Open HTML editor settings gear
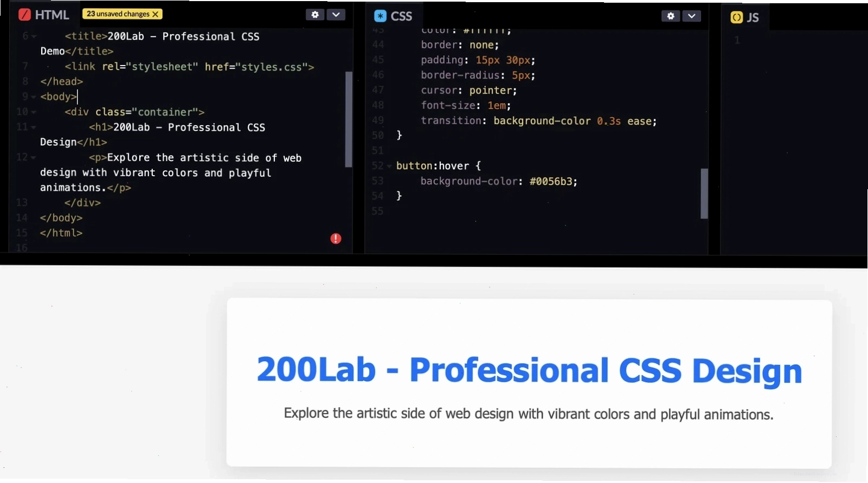 (315, 15)
